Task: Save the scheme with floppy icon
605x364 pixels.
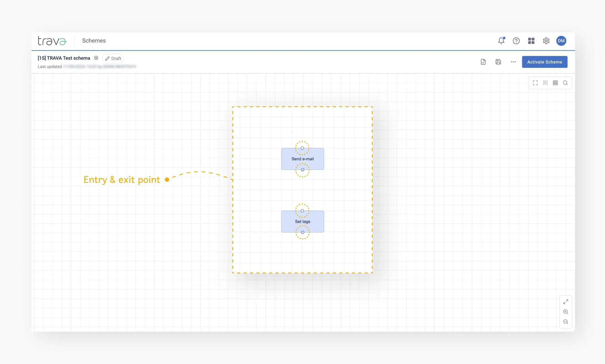Action: (x=498, y=62)
